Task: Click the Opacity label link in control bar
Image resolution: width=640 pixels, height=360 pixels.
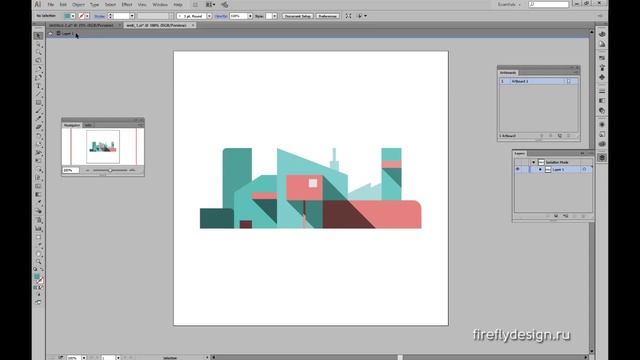Action: tap(221, 16)
